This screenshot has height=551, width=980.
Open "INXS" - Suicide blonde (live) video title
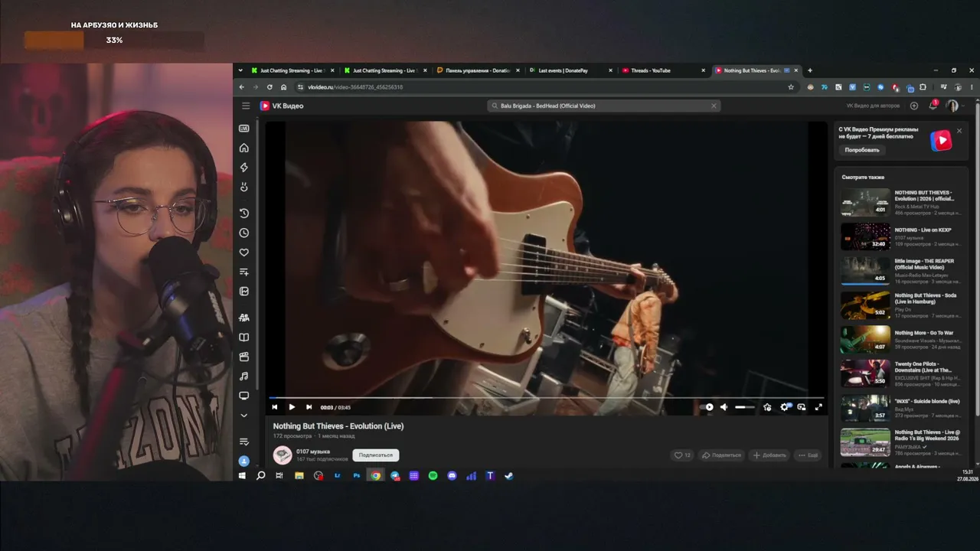(927, 401)
